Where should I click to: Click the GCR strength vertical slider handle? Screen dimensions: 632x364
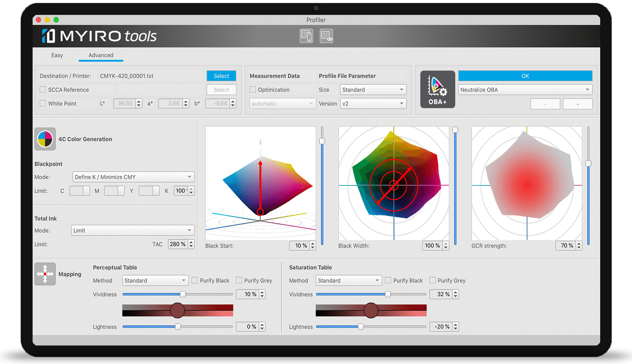[588, 163]
